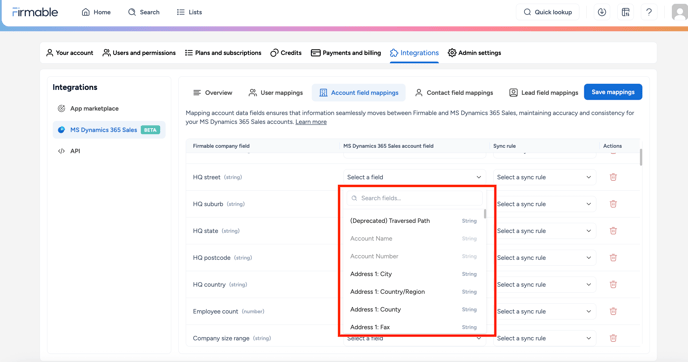Collapse the HQ street field dropdown
The width and height of the screenshot is (688, 362).
pos(414,177)
